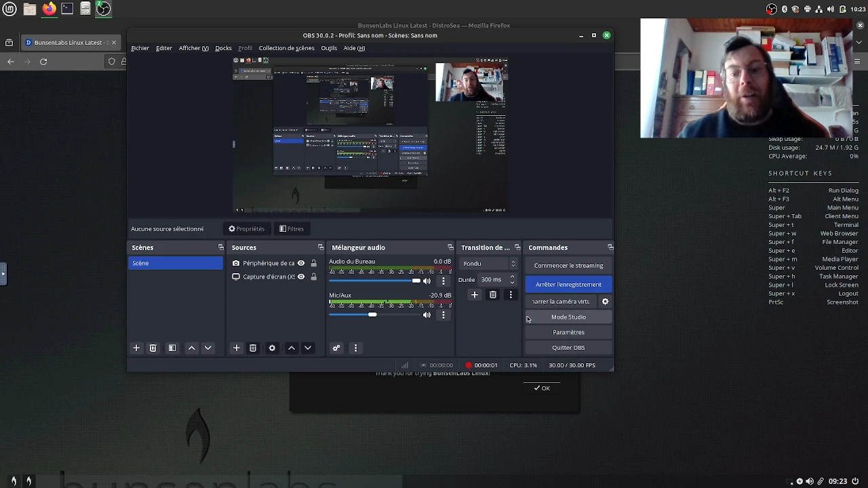This screenshot has height=488, width=868.
Task: Open audio mixer menu dots at bottom
Action: tap(355, 348)
